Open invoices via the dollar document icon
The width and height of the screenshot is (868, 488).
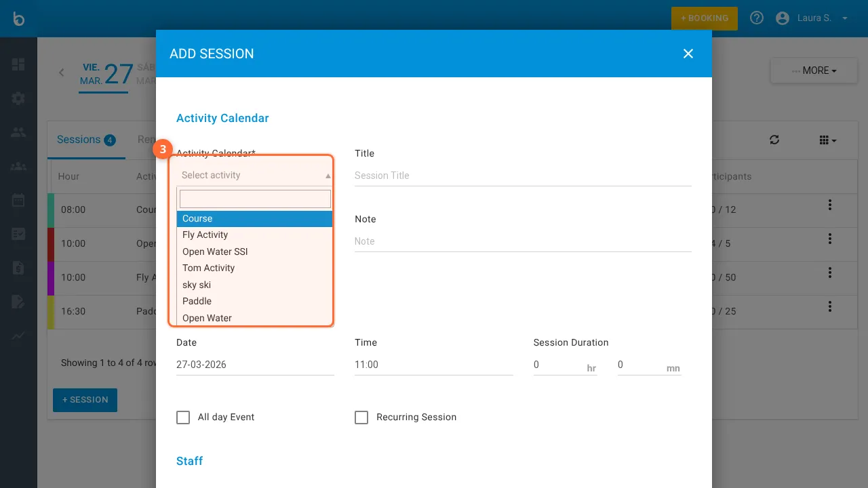click(x=18, y=267)
